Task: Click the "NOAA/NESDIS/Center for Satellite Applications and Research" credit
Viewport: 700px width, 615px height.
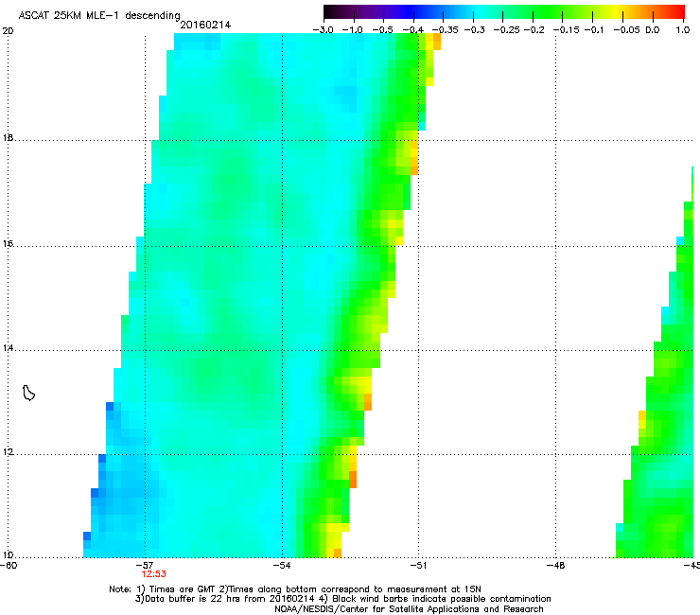Action: (409, 609)
